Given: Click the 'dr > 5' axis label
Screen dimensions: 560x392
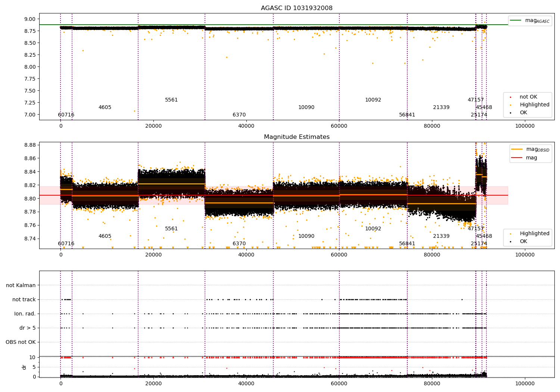Looking at the screenshot, I should pos(28,328).
